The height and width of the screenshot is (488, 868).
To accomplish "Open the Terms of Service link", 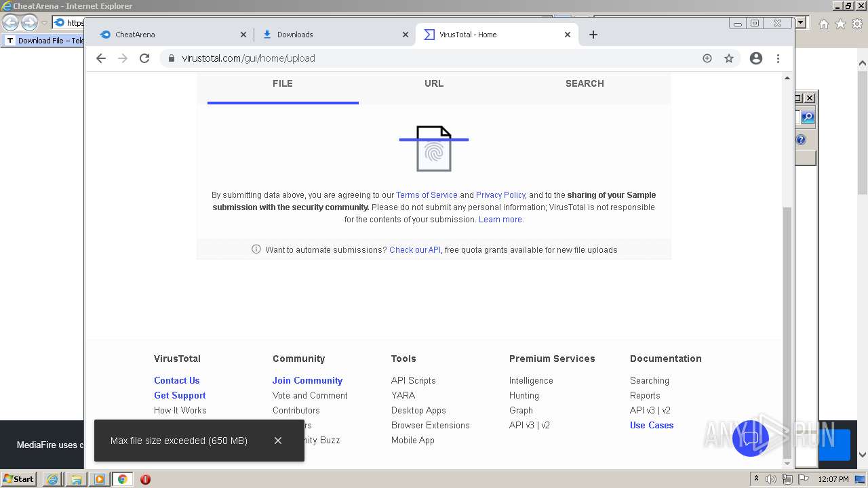I will tap(427, 195).
